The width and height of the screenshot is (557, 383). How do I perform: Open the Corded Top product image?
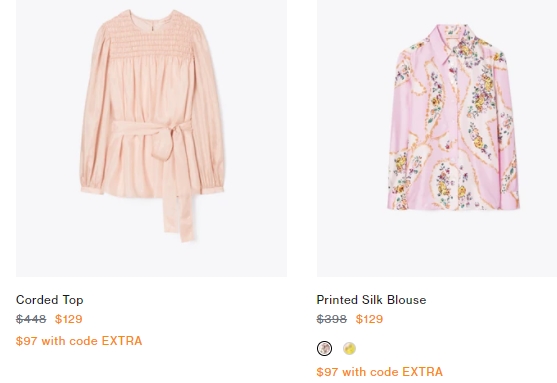[x=151, y=138]
